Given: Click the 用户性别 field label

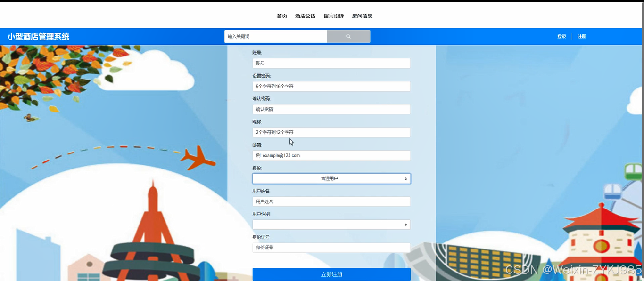Looking at the screenshot, I should [x=261, y=214].
